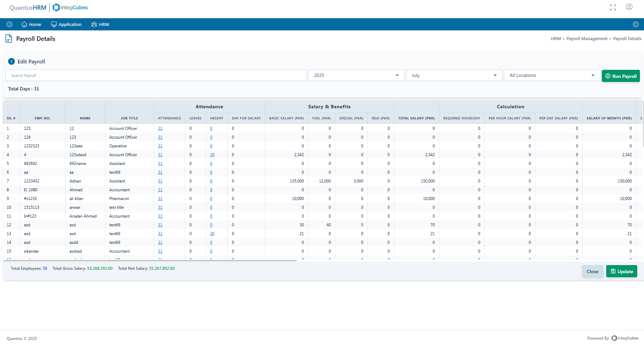Viewport: 644px width, 344px height.
Task: Open absent link 26 for 123sdasd
Action: click(212, 155)
